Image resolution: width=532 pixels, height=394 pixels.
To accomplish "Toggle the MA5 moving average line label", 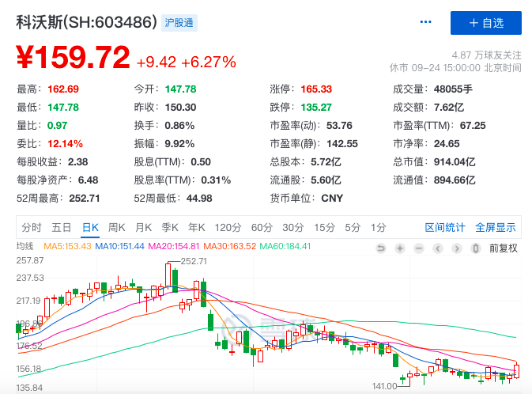I will point(68,246).
